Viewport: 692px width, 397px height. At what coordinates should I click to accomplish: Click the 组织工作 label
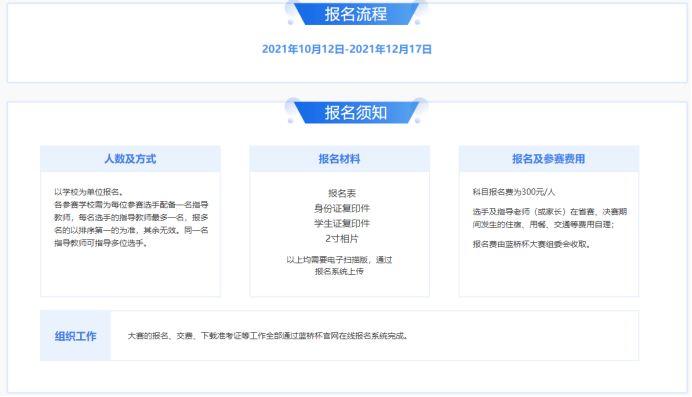pyautogui.click(x=75, y=336)
